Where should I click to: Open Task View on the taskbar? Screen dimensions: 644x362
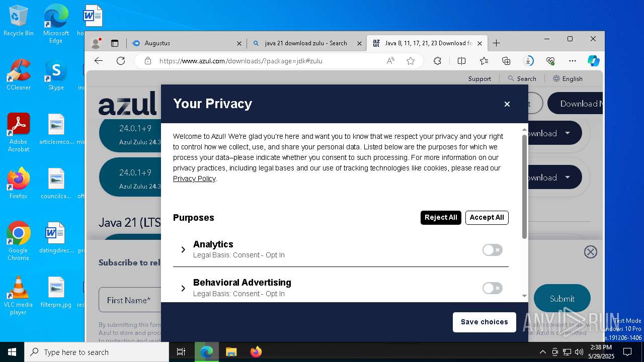point(181,352)
